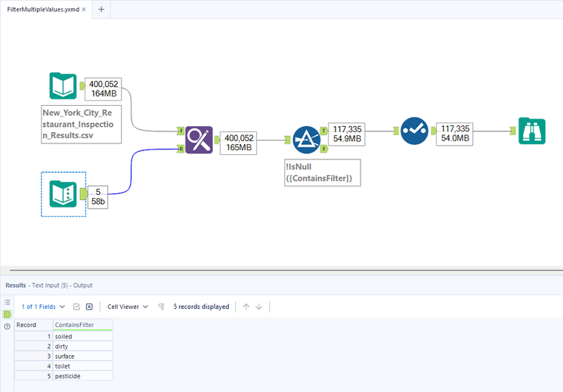Click the deselect fields X icon

coord(89,307)
